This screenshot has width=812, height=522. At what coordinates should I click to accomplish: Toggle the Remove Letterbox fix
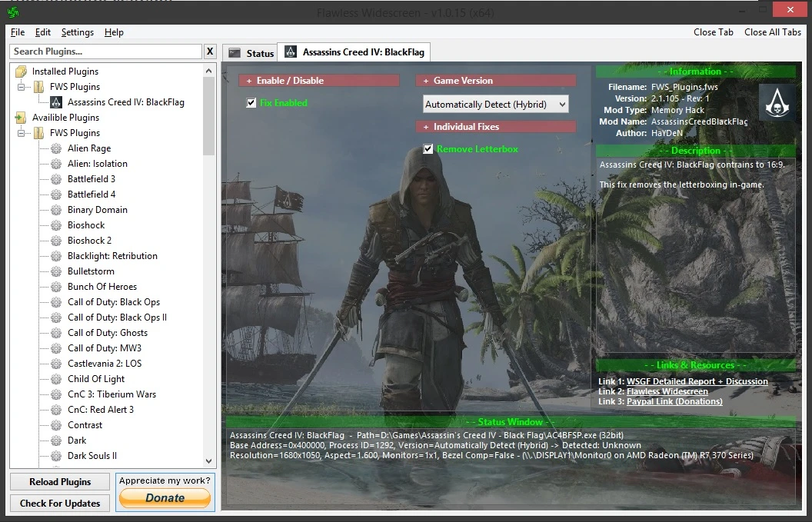(x=428, y=150)
